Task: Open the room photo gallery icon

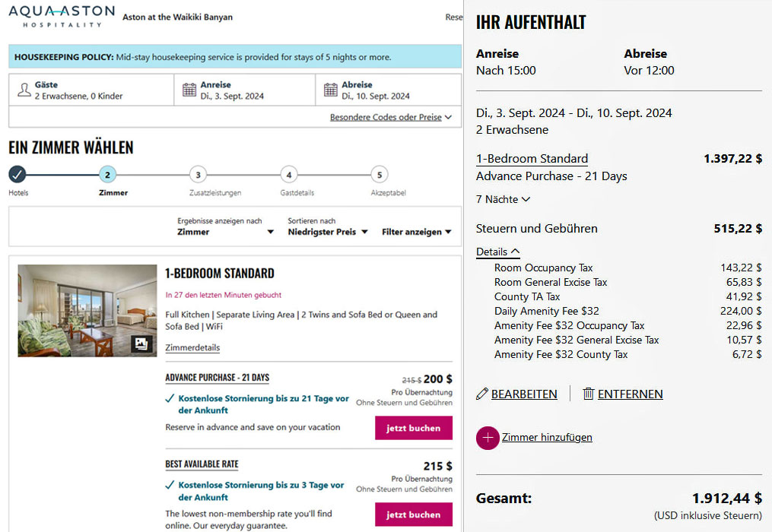Action: 141,344
